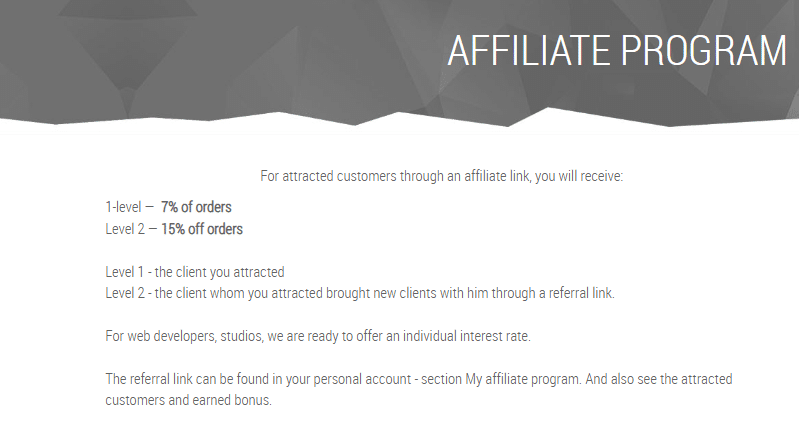Click the bold "7% of orders" text
This screenshot has height=434, width=799.
[196, 207]
